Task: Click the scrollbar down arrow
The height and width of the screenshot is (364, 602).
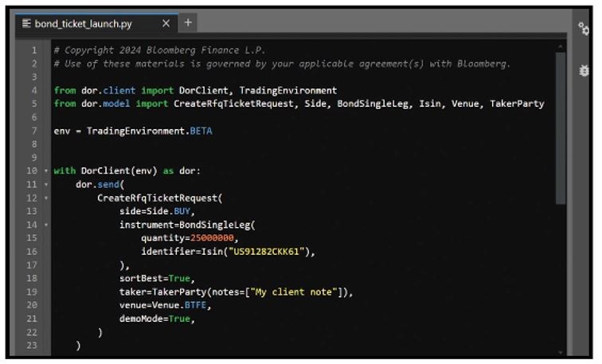Action: [560, 352]
